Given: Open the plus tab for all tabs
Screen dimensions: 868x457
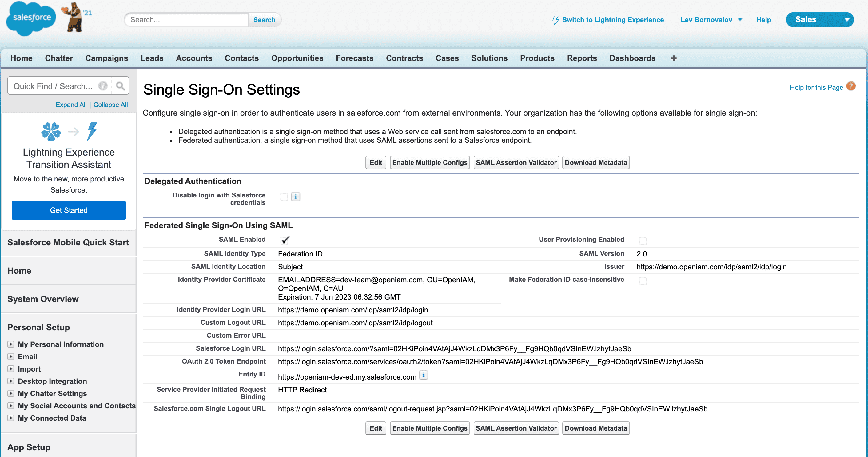Looking at the screenshot, I should click(x=674, y=58).
